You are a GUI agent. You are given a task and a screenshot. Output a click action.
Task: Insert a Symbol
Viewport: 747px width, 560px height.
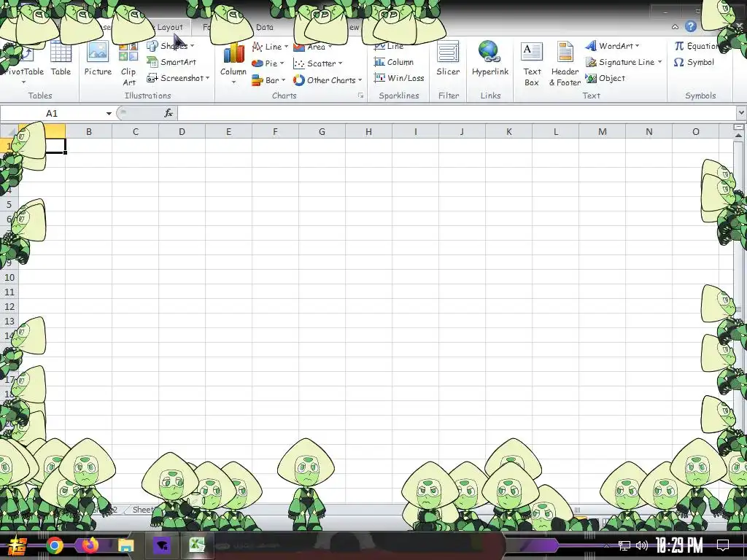coord(694,62)
